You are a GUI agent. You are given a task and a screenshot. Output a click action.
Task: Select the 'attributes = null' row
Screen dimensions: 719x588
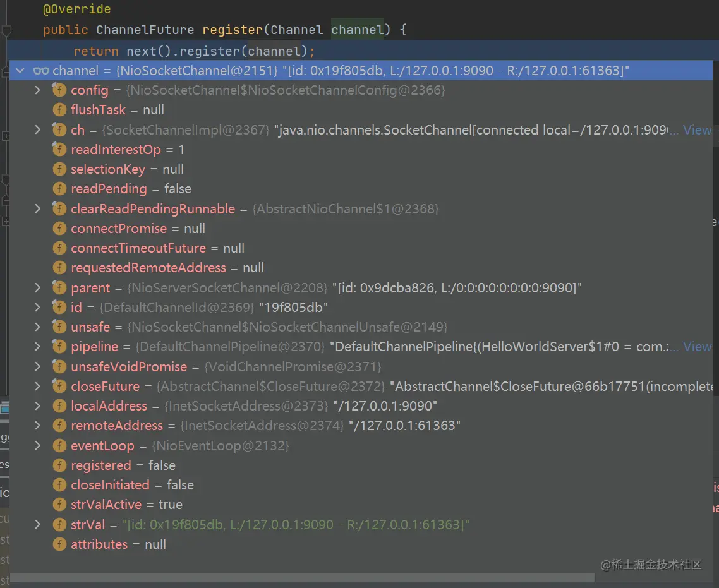click(x=361, y=544)
